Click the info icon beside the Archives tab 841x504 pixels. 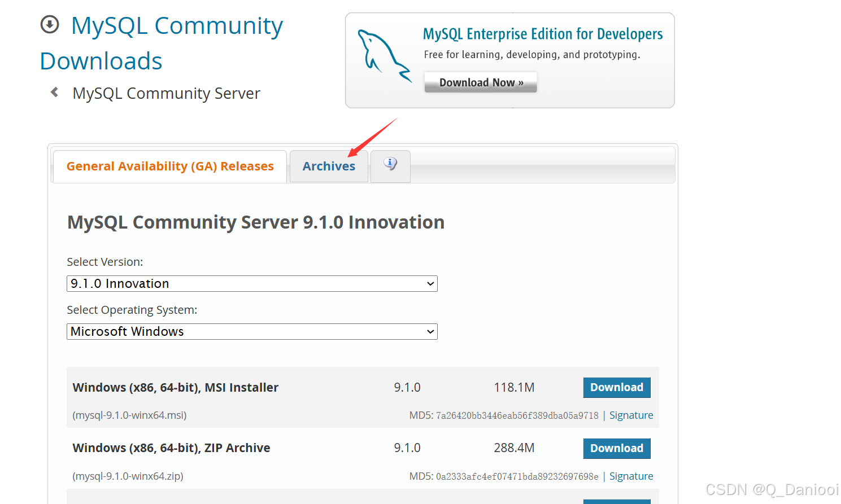click(x=390, y=163)
